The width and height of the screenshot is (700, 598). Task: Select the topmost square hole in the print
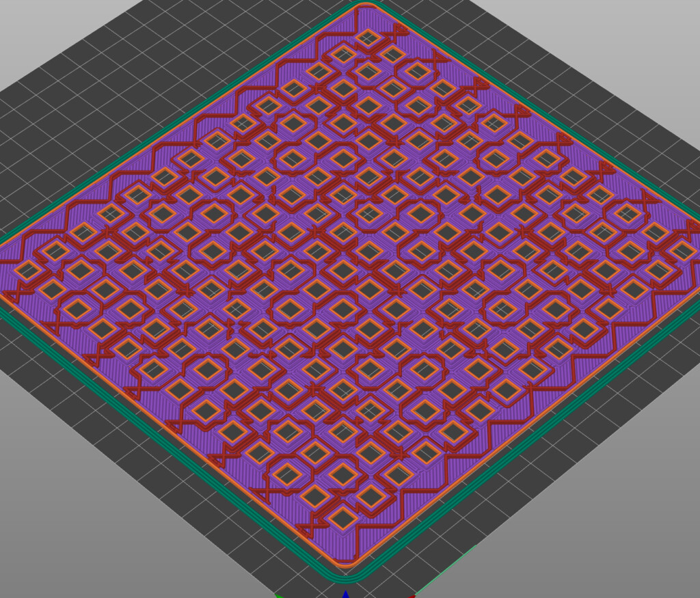[x=368, y=36]
